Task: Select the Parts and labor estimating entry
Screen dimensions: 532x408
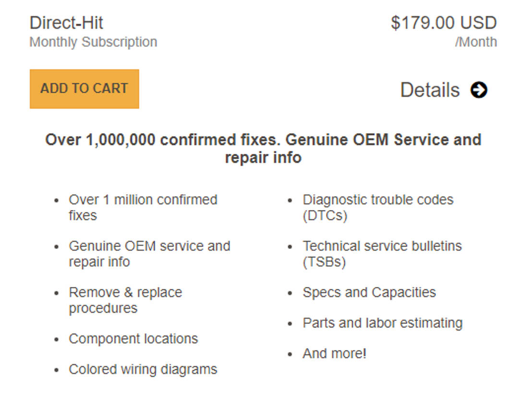Action: coord(382,323)
